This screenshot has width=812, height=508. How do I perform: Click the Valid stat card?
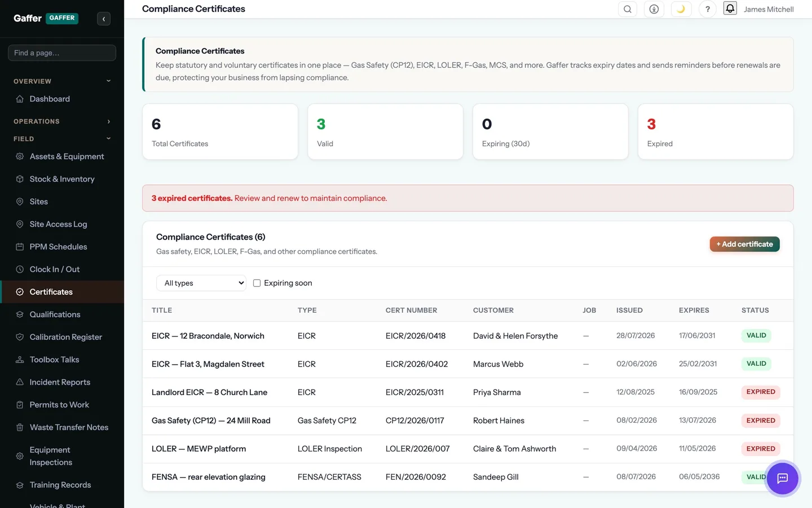385,132
